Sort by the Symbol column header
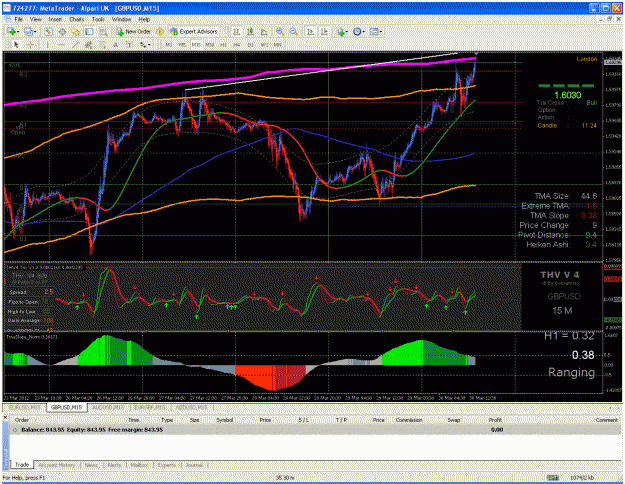The height and width of the screenshot is (484, 625). point(224,420)
